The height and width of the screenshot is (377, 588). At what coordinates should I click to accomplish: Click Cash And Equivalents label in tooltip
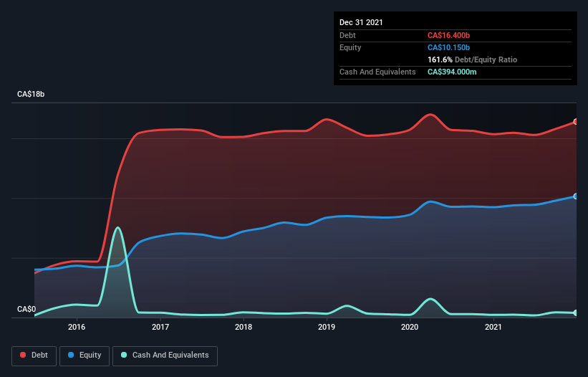377,72
